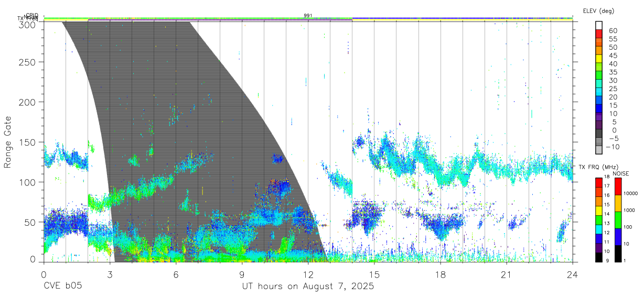Click the red TX FRQ swatch between 17 and 18
Screen dimensions: 644x297
(599, 182)
